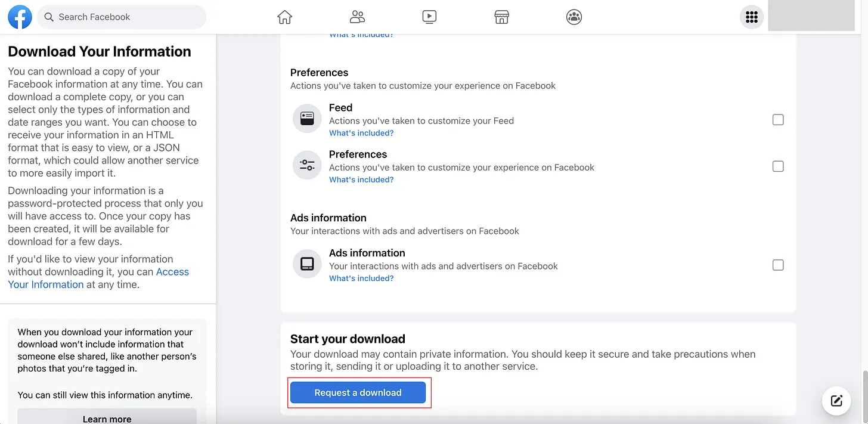This screenshot has height=424, width=868.
Task: Open the nine-dot Menu grid icon
Action: point(752,17)
